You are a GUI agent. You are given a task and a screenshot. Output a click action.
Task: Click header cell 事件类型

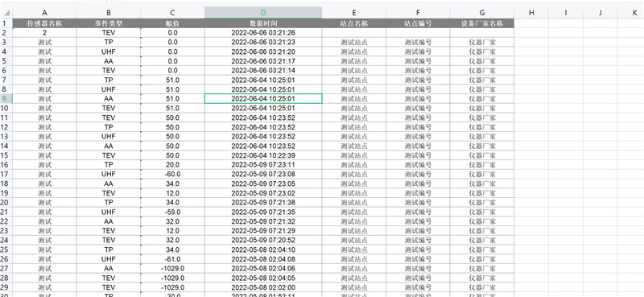[109, 23]
